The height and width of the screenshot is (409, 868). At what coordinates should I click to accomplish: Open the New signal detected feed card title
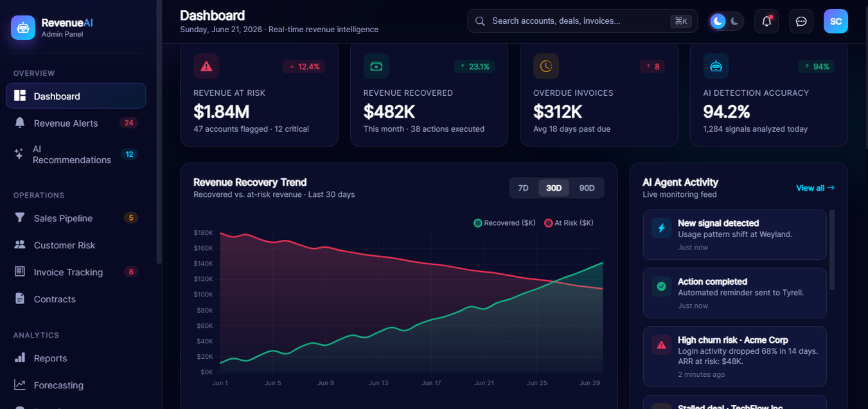(x=718, y=223)
